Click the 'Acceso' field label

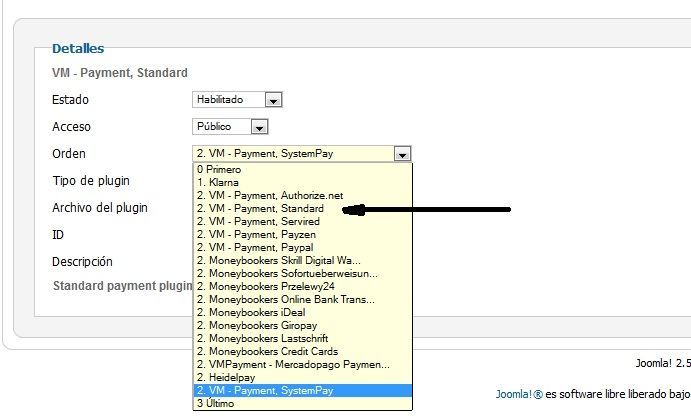click(x=71, y=127)
